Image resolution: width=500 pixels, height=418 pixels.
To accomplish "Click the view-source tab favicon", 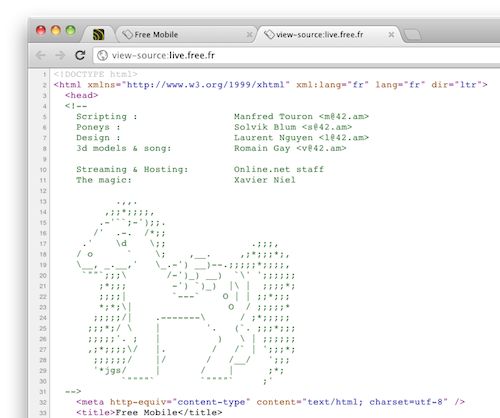I will point(269,34).
